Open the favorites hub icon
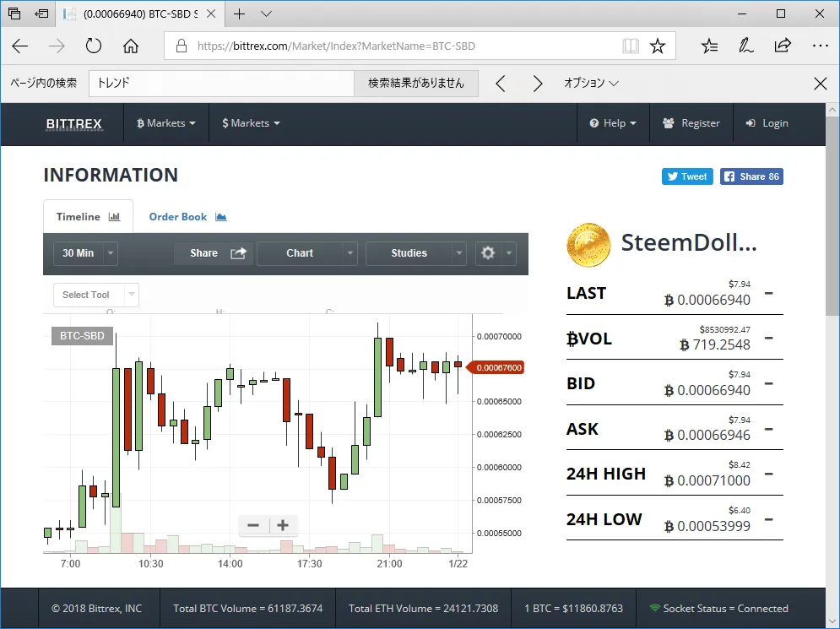The image size is (840, 629). click(x=709, y=46)
